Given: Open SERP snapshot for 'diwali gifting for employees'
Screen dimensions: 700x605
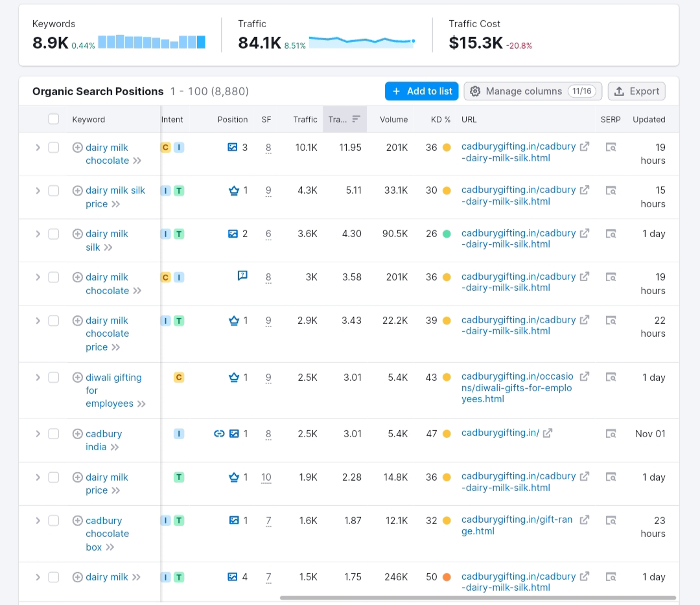Looking at the screenshot, I should click(611, 377).
